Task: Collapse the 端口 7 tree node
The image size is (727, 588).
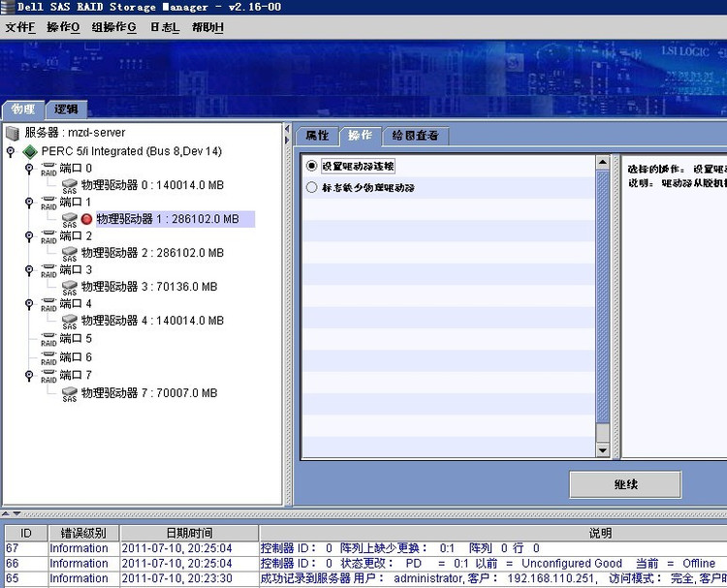Action: click(29, 376)
